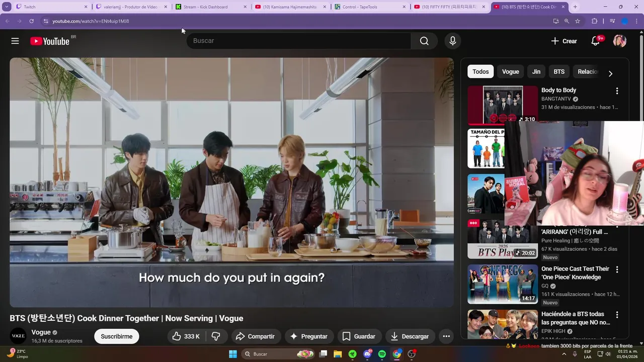This screenshot has height=362, width=644.
Task: Open the Vogue channel avatar
Action: click(x=18, y=336)
